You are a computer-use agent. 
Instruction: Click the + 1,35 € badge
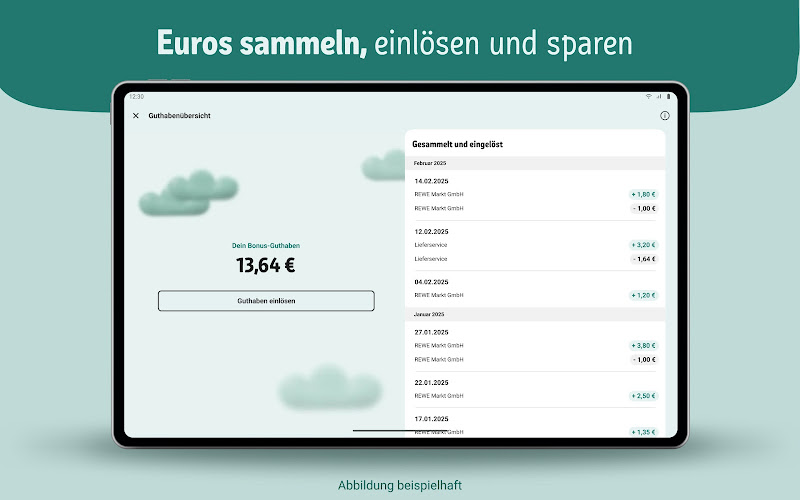coord(643,432)
